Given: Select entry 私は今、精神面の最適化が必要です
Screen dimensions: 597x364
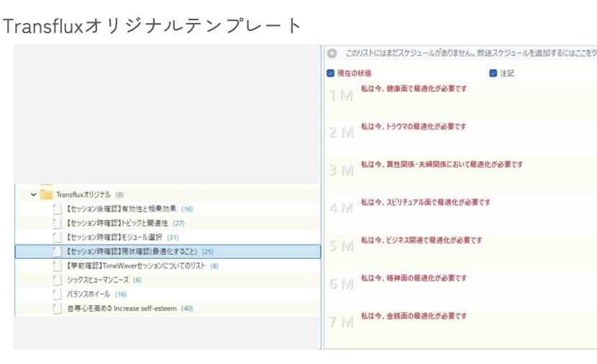Looking at the screenshot, I should (414, 278).
